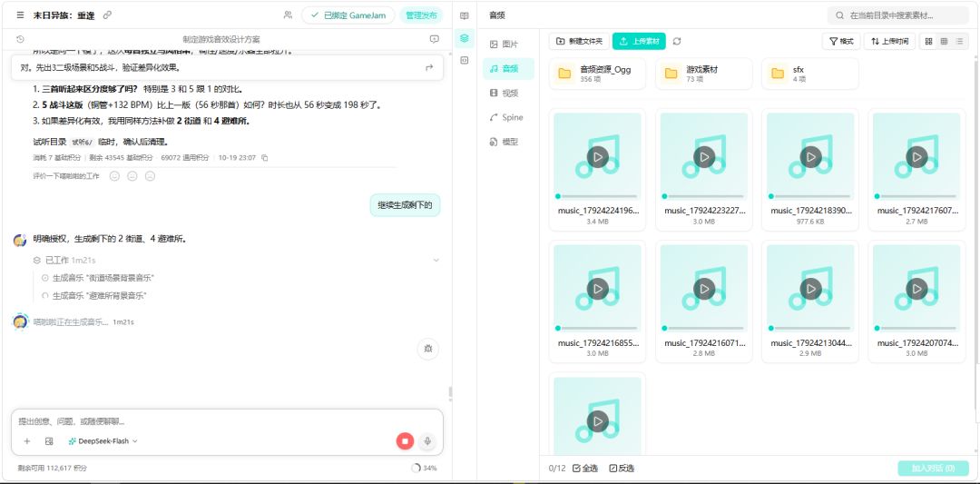
Task: Collapse the 已工作 1m21s work section
Action: coord(436,260)
